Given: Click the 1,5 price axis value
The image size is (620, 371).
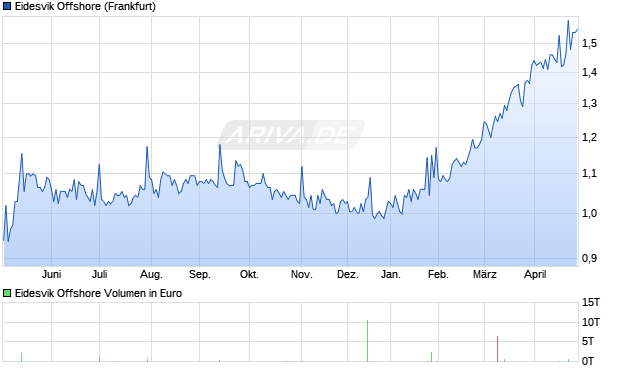Looking at the screenshot, I should [590, 43].
